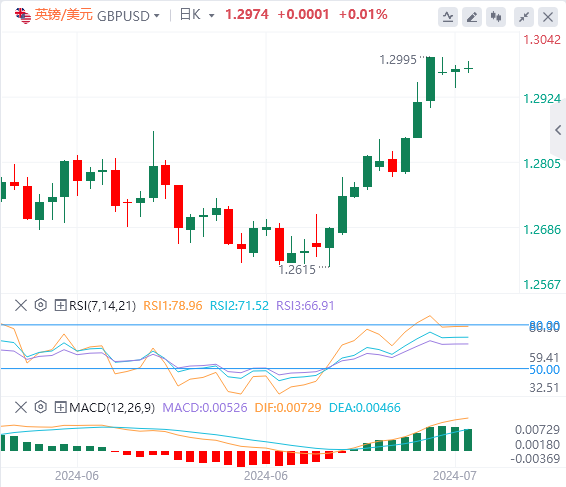This screenshot has height=487, width=566.
Task: Click the 1.2567 price axis label
Action: coord(542,285)
